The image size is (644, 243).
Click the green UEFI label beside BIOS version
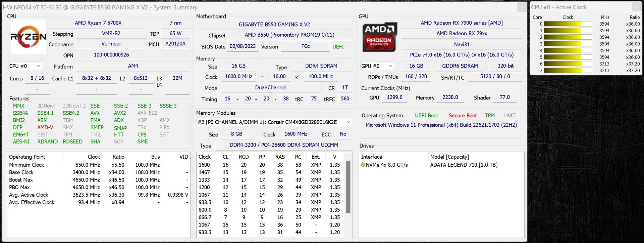point(338,47)
